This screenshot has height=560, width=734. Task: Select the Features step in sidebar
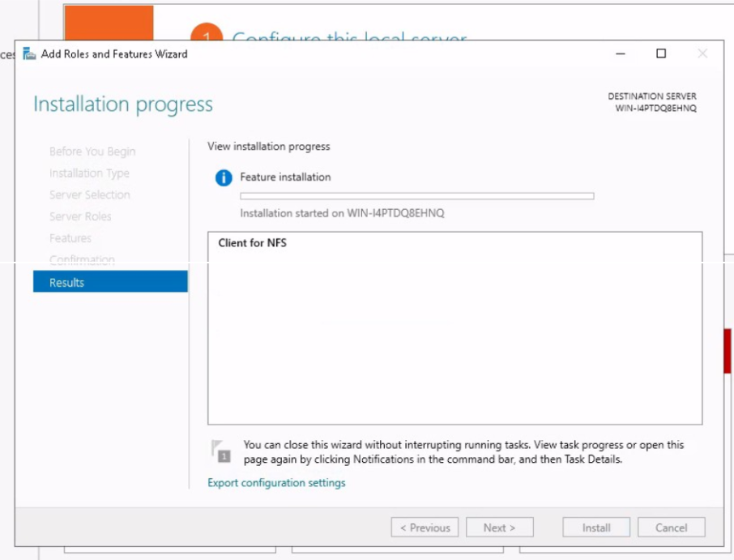(70, 238)
